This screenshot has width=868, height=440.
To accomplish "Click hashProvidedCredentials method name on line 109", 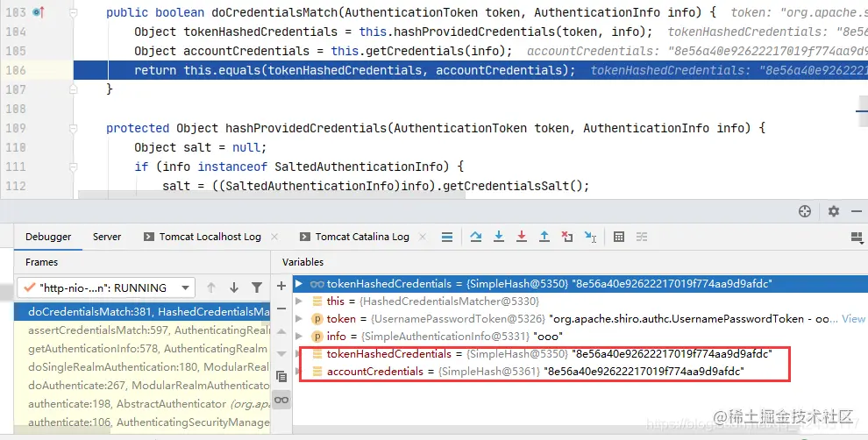I will (307, 128).
